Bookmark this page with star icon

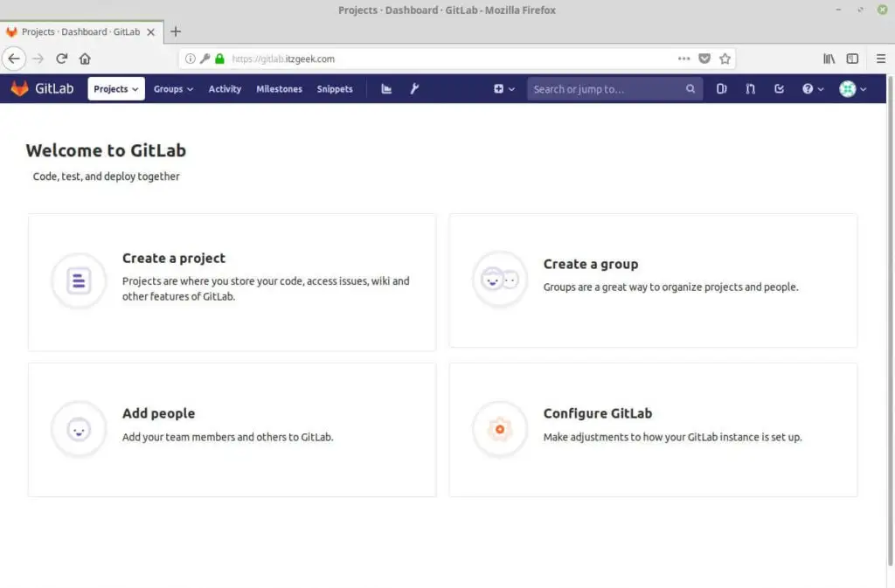tap(725, 59)
